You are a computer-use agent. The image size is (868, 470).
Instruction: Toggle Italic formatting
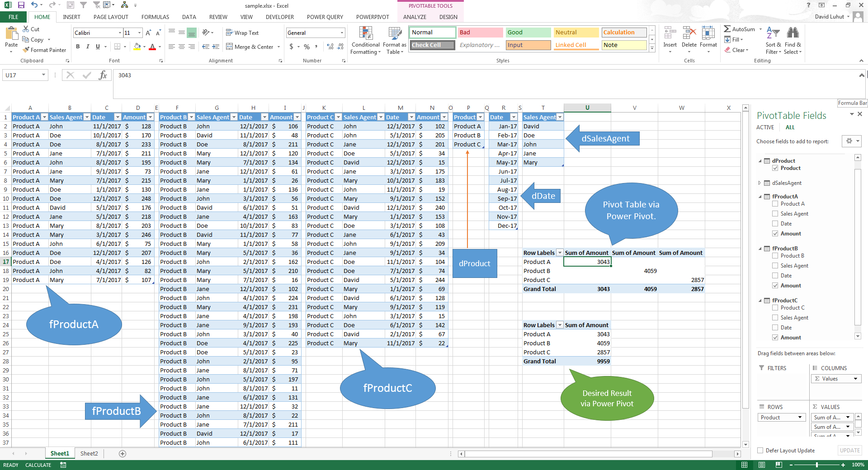pos(88,47)
